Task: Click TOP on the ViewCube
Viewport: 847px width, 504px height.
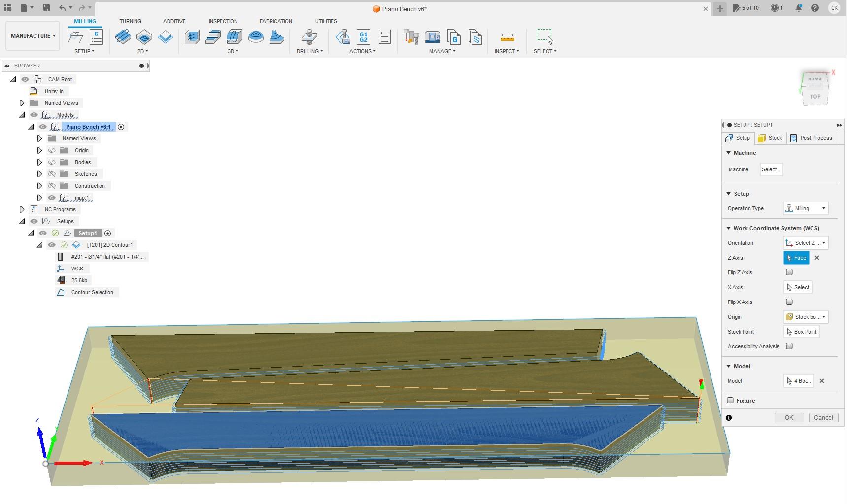Action: pyautogui.click(x=815, y=97)
